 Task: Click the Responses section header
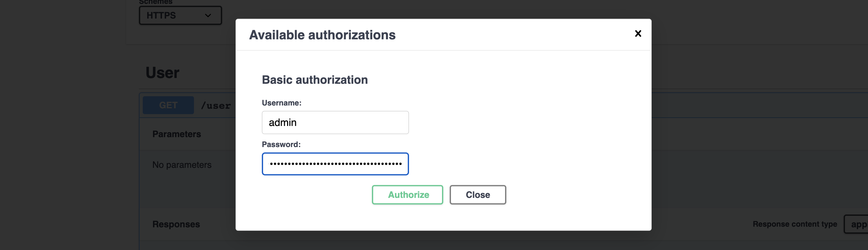tap(176, 224)
